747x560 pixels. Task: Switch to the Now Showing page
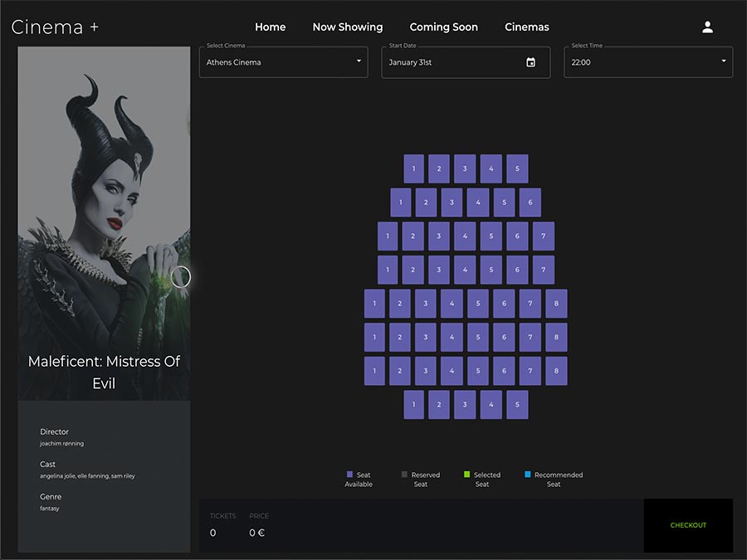pyautogui.click(x=348, y=27)
